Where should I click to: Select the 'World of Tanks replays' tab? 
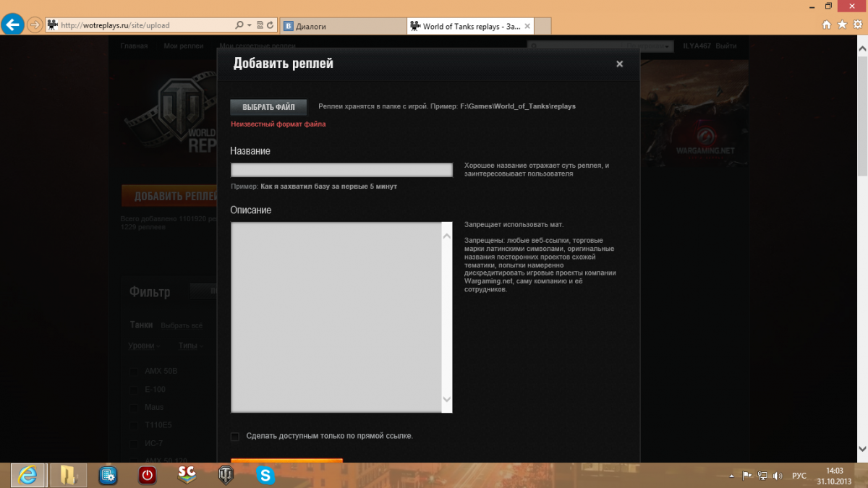pos(470,26)
